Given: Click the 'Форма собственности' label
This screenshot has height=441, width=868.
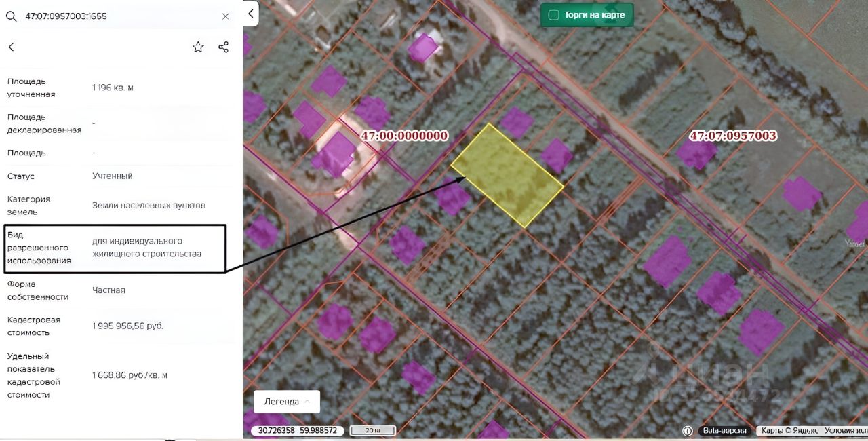Looking at the screenshot, I should tap(38, 290).
